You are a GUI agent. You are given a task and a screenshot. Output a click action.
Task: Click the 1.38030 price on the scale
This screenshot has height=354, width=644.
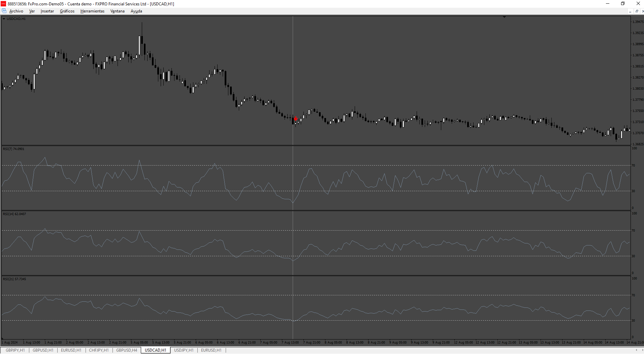click(638, 89)
